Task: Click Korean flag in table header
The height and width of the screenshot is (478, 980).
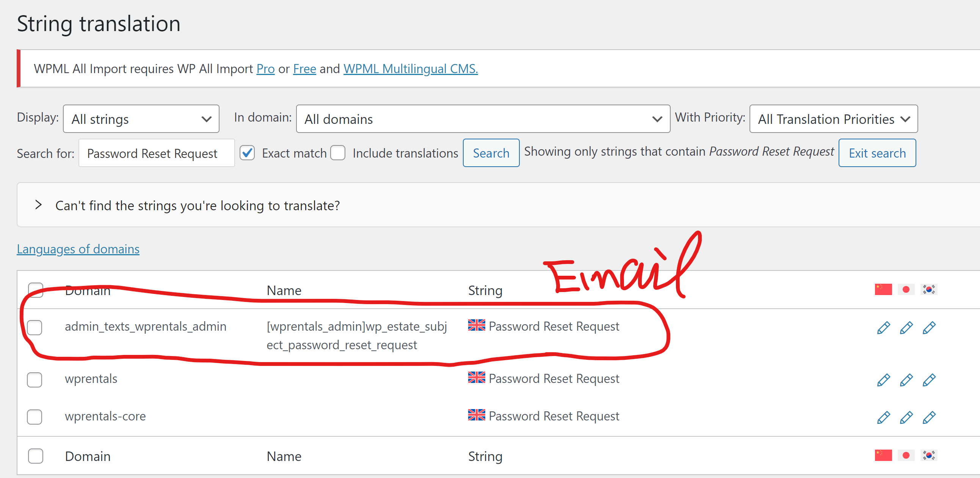Action: point(929,289)
